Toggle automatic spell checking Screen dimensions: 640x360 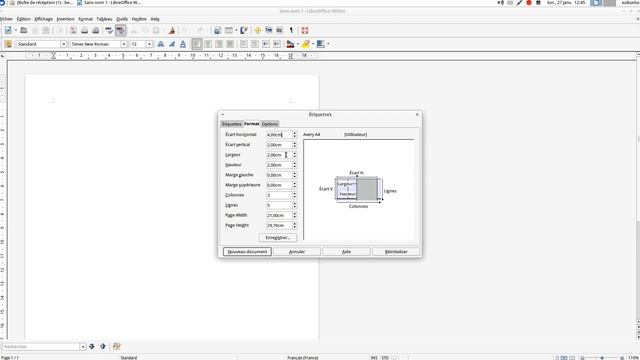[120, 31]
